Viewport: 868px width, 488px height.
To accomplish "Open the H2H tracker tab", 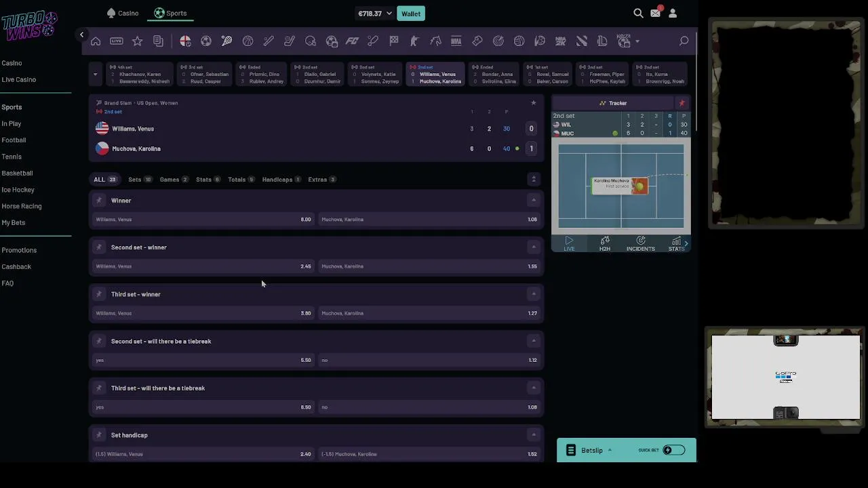I will [x=605, y=244].
